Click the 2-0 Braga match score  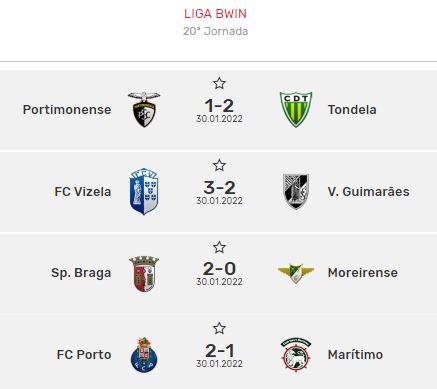(x=219, y=269)
